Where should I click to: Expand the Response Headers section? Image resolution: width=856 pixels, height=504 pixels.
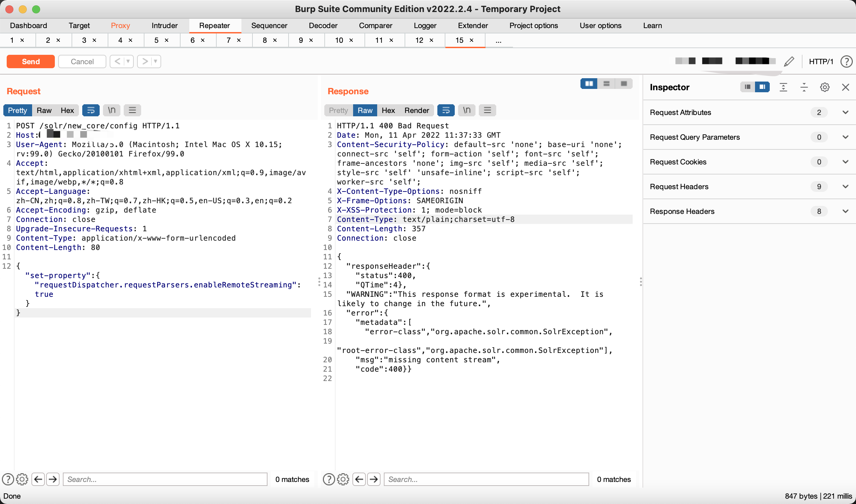point(846,211)
